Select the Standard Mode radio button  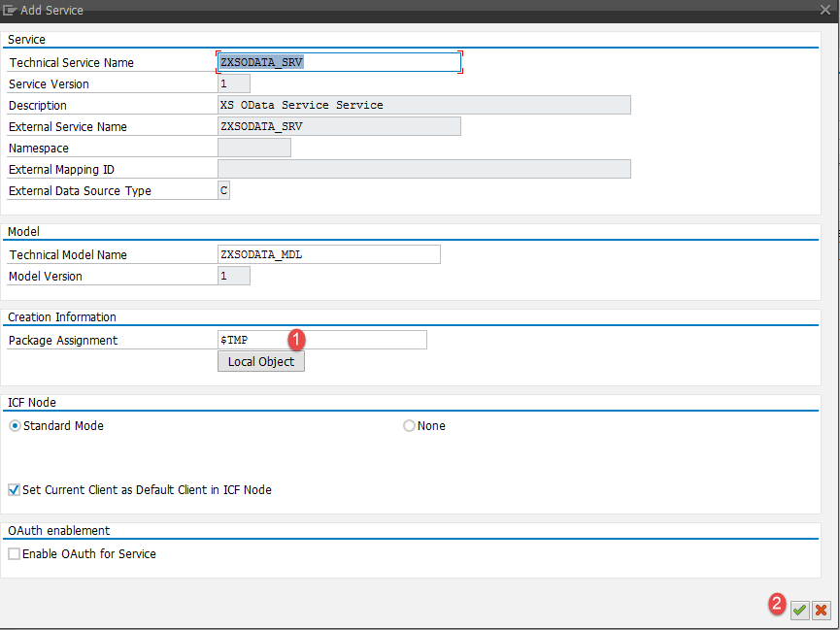(x=14, y=425)
